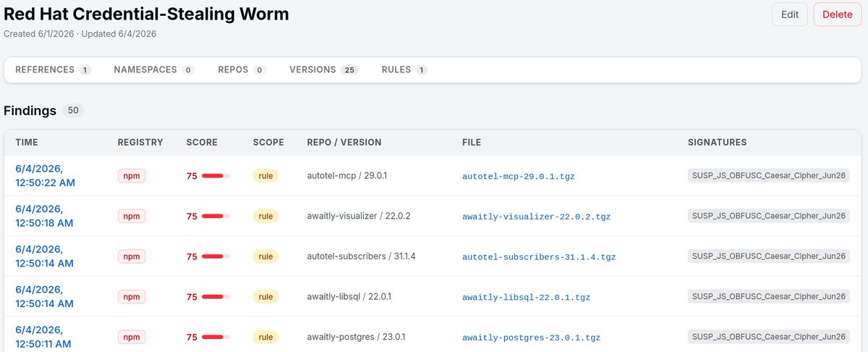
Task: Click npm badge in awaitly-visualizer row
Action: 132,216
